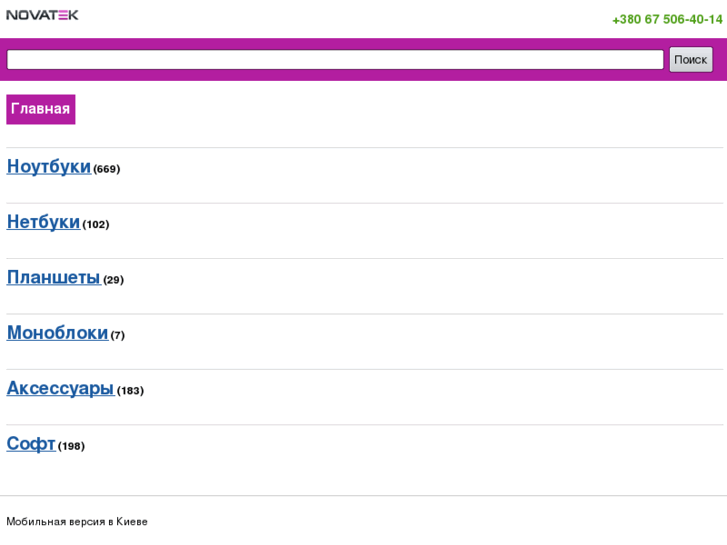Go to the Нетбуки category
This screenshot has width=727, height=545.
click(x=43, y=222)
